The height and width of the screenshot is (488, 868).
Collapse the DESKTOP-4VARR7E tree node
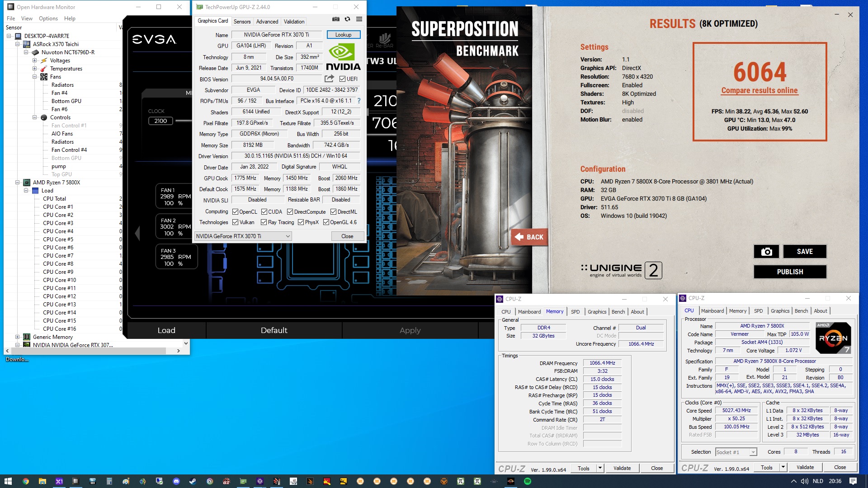point(9,36)
